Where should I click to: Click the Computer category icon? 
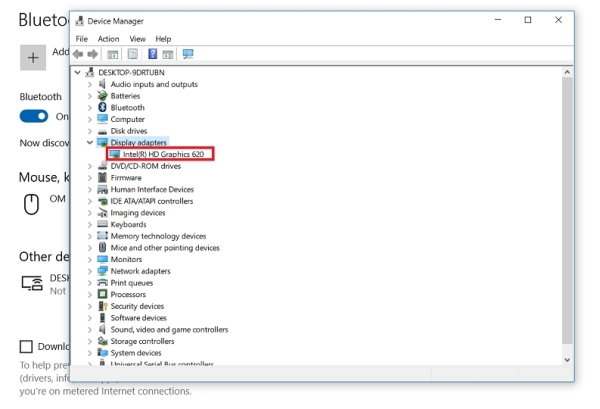pyautogui.click(x=102, y=119)
